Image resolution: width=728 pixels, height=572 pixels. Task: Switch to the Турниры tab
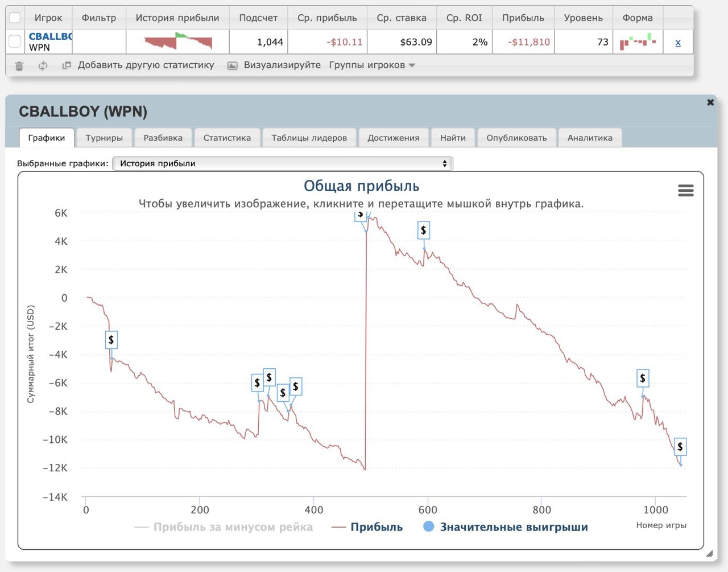tap(104, 138)
